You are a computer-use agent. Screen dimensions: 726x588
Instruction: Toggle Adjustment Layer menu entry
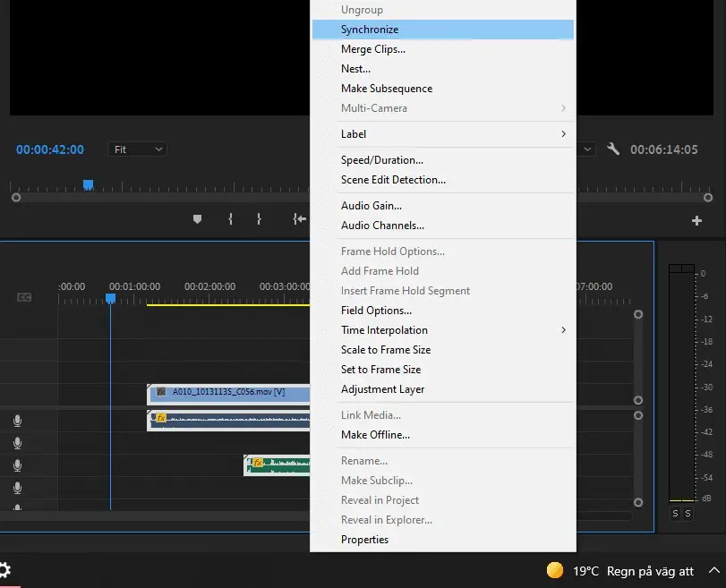click(443, 389)
